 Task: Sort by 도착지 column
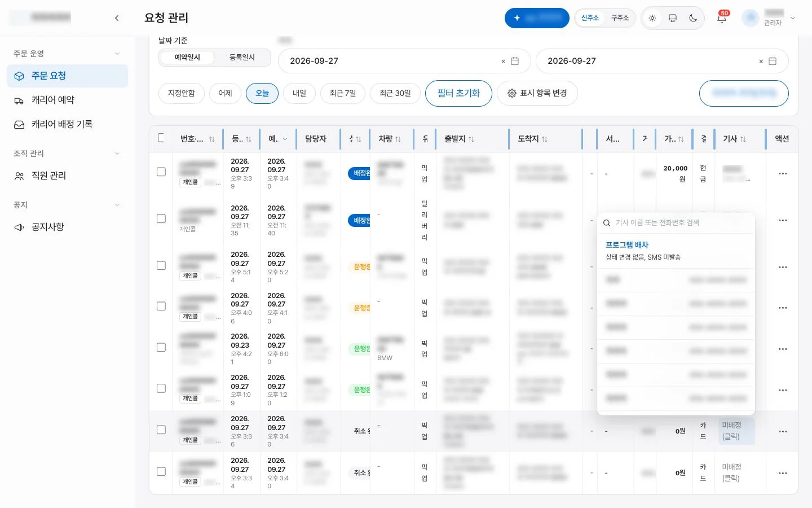[545, 139]
